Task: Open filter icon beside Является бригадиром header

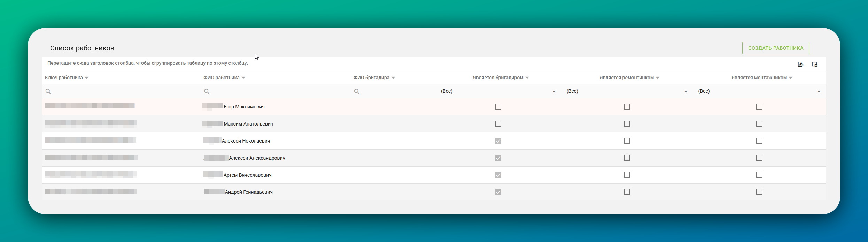Action: 527,78
